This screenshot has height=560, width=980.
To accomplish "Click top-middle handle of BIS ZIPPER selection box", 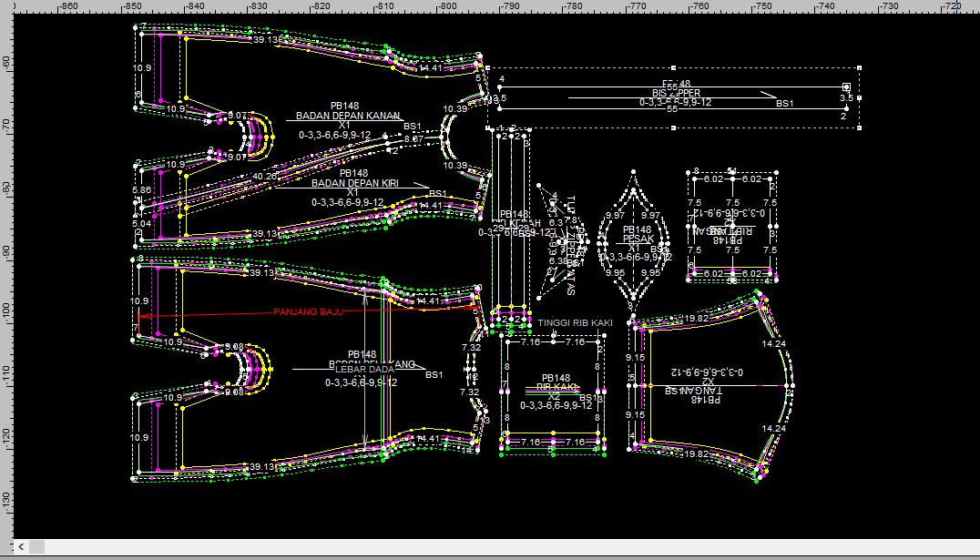I will coord(674,67).
